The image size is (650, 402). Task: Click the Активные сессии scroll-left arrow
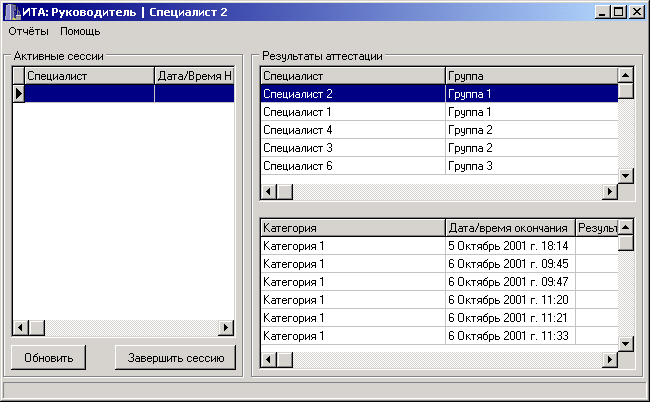(x=21, y=328)
